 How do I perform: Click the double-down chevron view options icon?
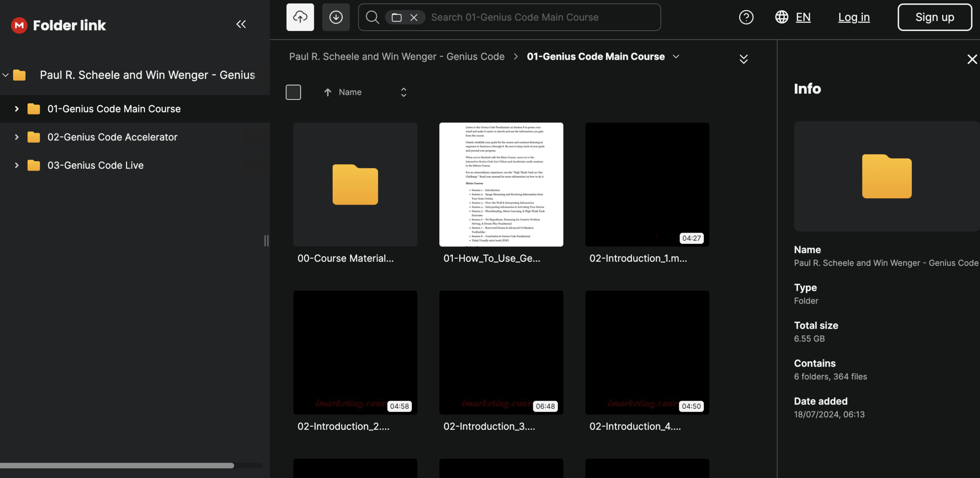(743, 59)
